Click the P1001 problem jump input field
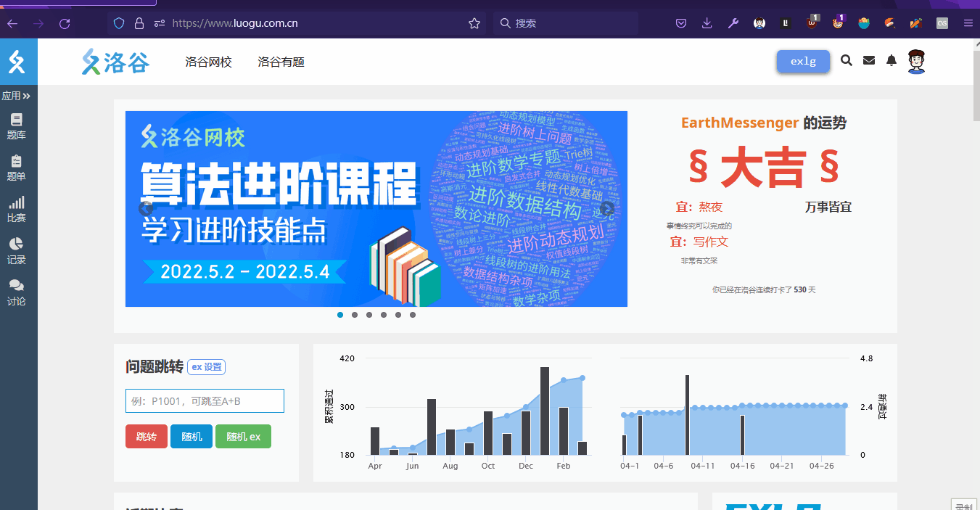This screenshot has height=510, width=980. tap(204, 400)
